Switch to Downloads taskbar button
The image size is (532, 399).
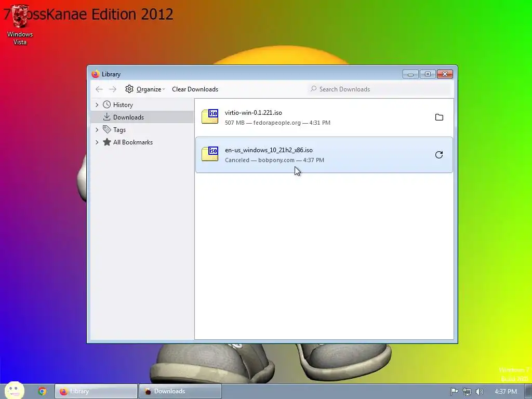(180, 392)
